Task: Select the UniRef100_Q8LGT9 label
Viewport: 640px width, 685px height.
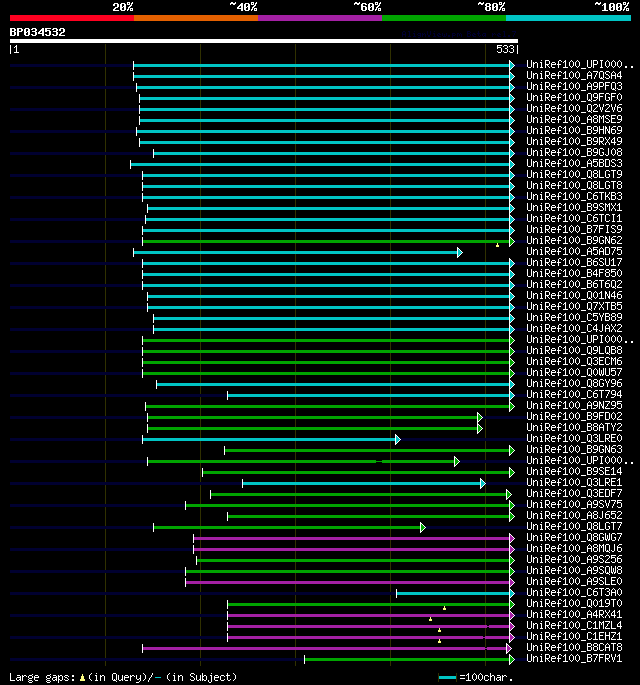Action: coord(574,174)
